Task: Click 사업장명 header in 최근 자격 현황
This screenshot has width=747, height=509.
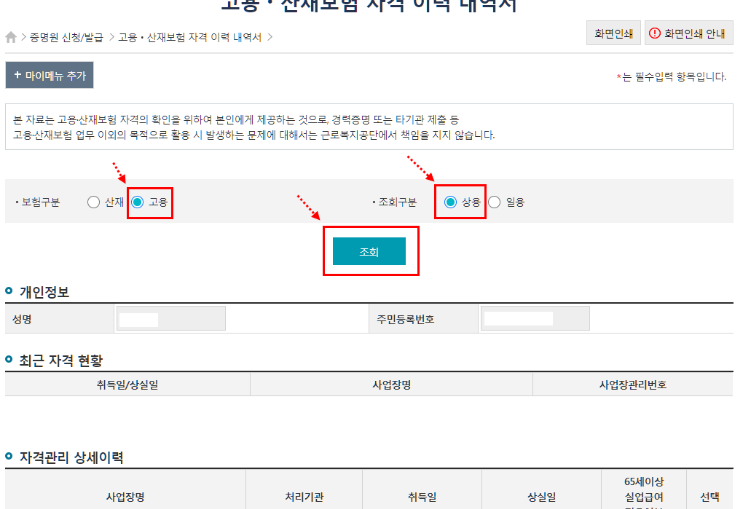Action: [392, 385]
